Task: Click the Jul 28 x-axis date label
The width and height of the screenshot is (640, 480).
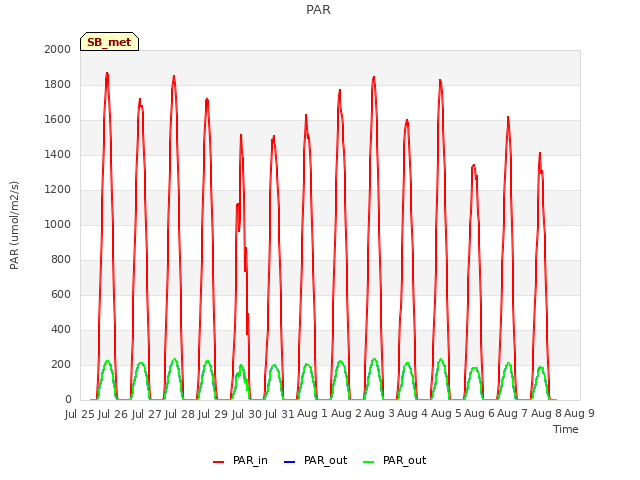Action: 180,414
